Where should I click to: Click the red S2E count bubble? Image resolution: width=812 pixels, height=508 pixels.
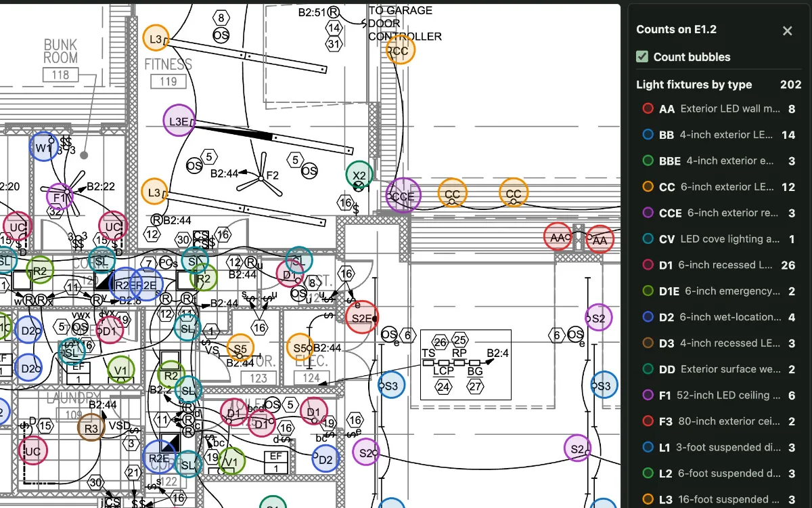coord(362,318)
